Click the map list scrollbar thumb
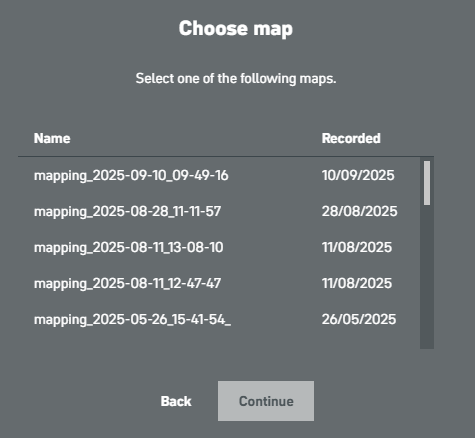 point(427,183)
